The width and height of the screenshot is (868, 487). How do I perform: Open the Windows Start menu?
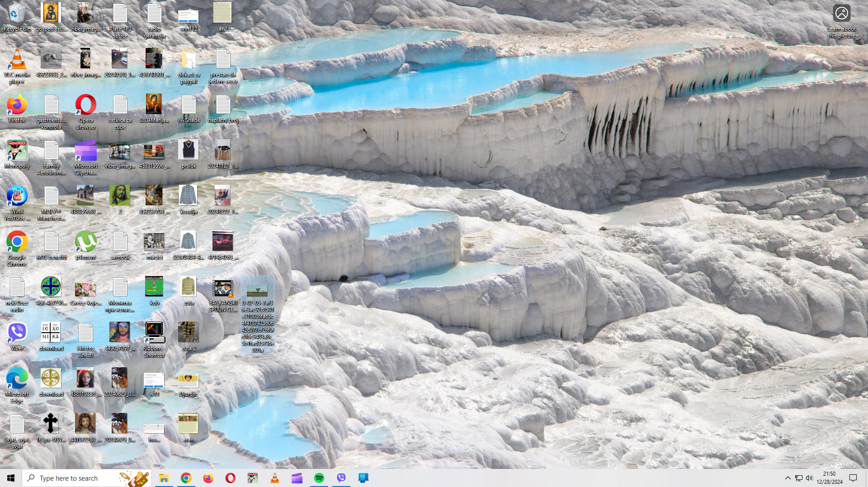pyautogui.click(x=11, y=478)
